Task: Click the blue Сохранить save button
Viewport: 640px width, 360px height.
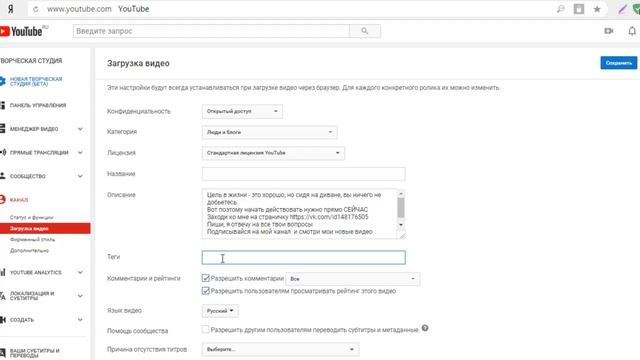Action: coord(618,63)
